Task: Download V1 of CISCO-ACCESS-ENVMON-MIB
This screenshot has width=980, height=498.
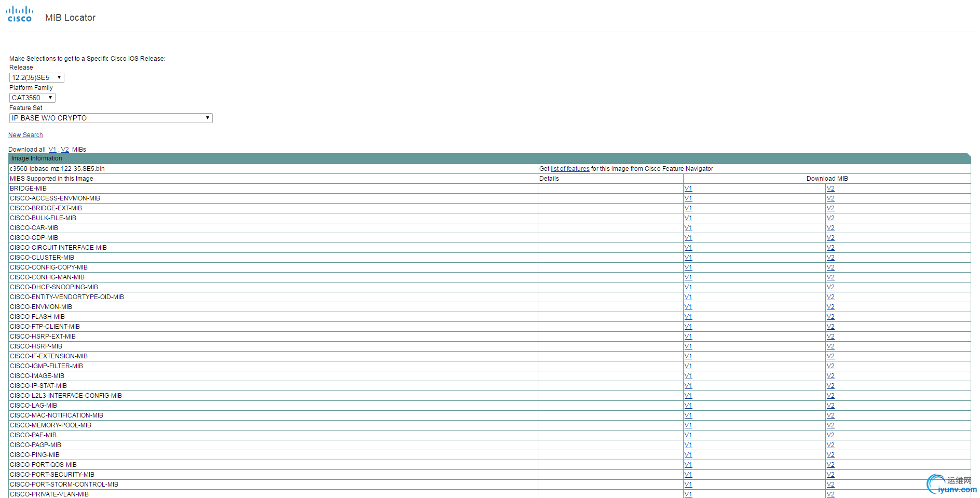Action: click(688, 198)
